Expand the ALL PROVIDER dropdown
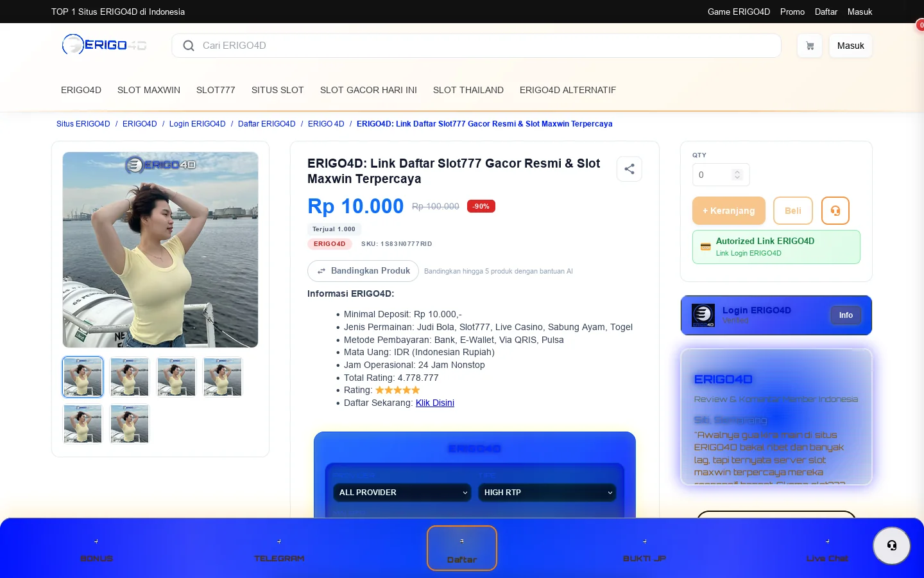The image size is (924, 578). click(403, 493)
